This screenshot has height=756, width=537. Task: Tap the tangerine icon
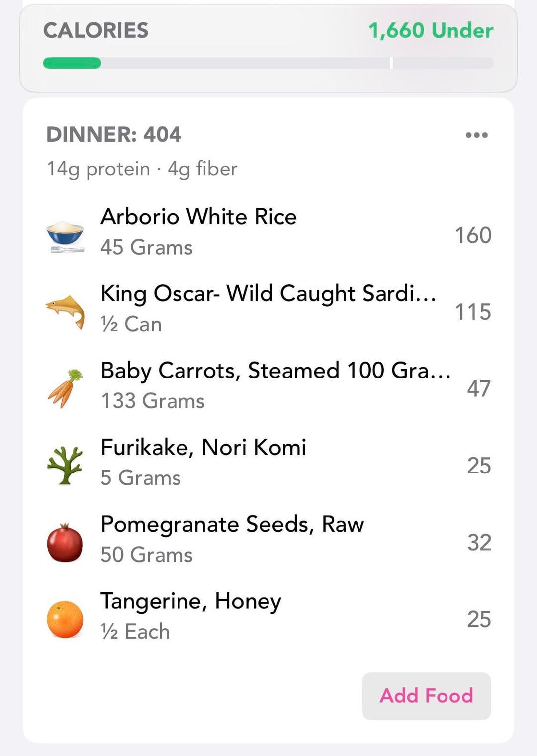[65, 619]
